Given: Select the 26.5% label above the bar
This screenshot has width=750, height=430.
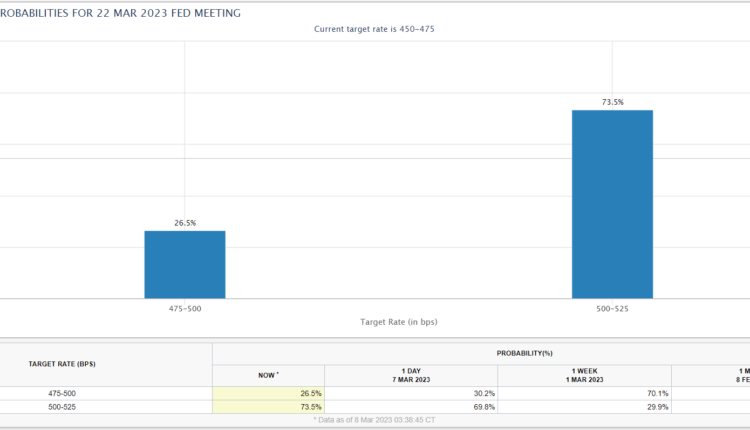Looking at the screenshot, I should coord(185,223).
